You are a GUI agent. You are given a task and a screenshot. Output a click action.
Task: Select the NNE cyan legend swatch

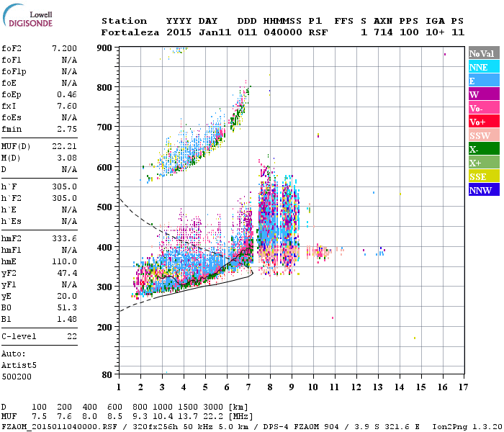click(x=484, y=67)
